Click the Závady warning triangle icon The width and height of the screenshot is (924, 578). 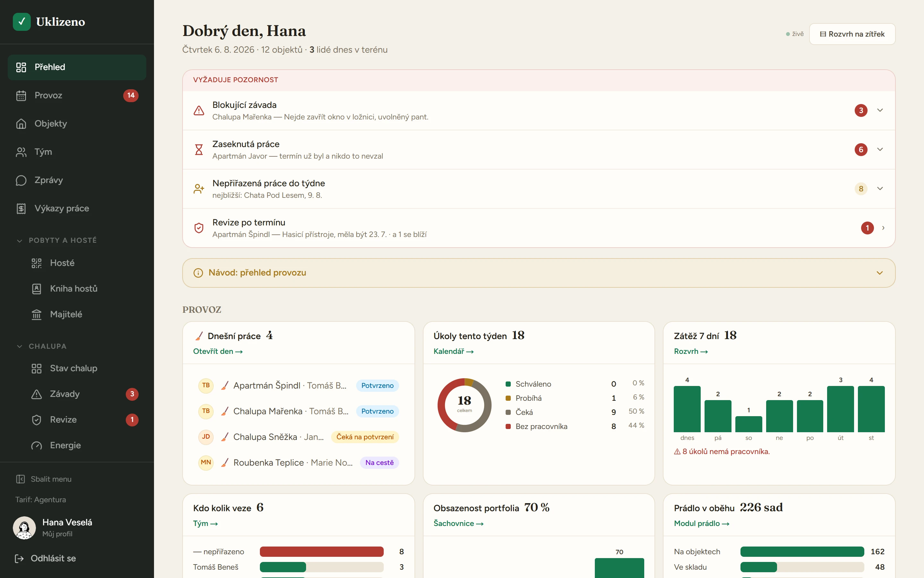[36, 394]
